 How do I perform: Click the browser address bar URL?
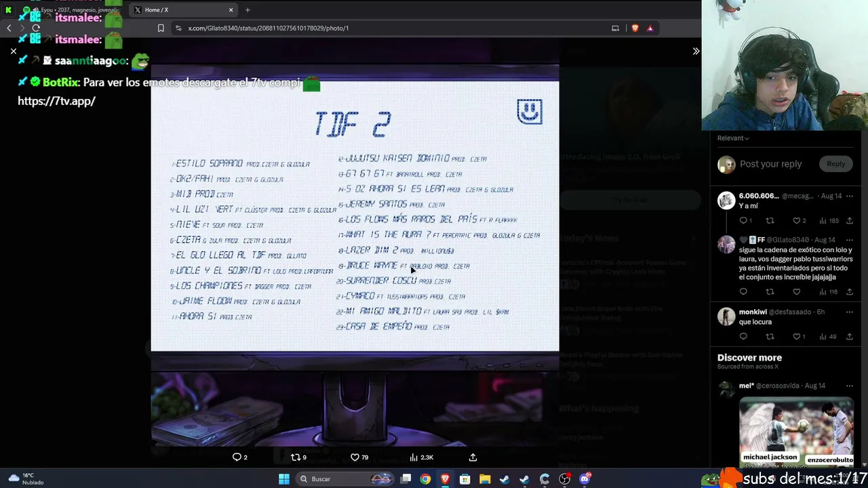pos(269,28)
